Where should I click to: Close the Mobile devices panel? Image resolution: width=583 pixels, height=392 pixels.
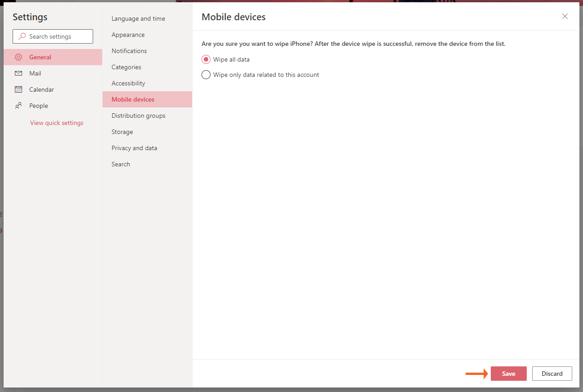pos(565,16)
